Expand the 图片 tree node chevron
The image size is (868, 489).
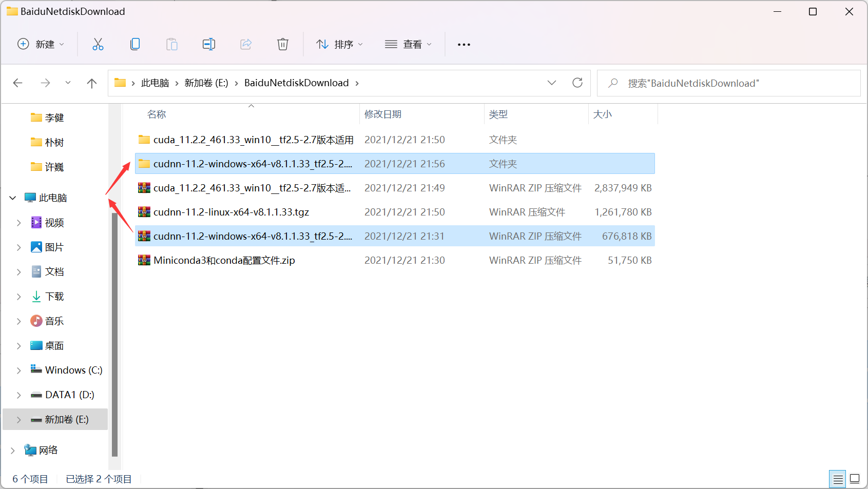(19, 247)
